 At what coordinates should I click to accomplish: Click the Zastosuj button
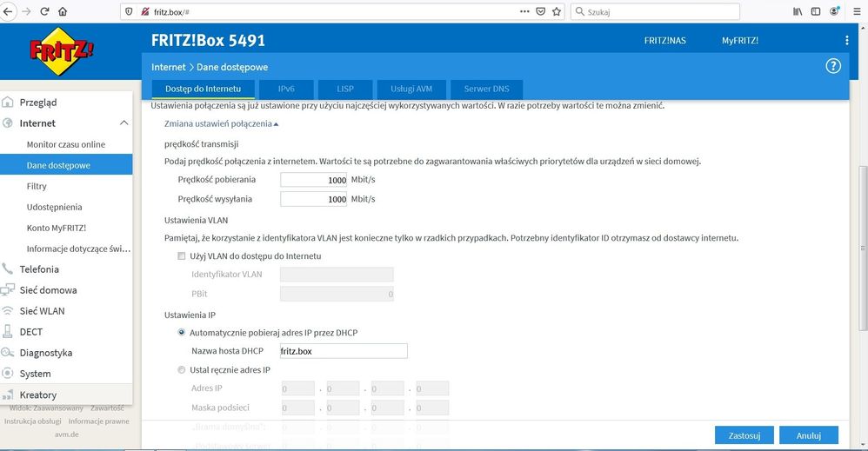coord(744,435)
